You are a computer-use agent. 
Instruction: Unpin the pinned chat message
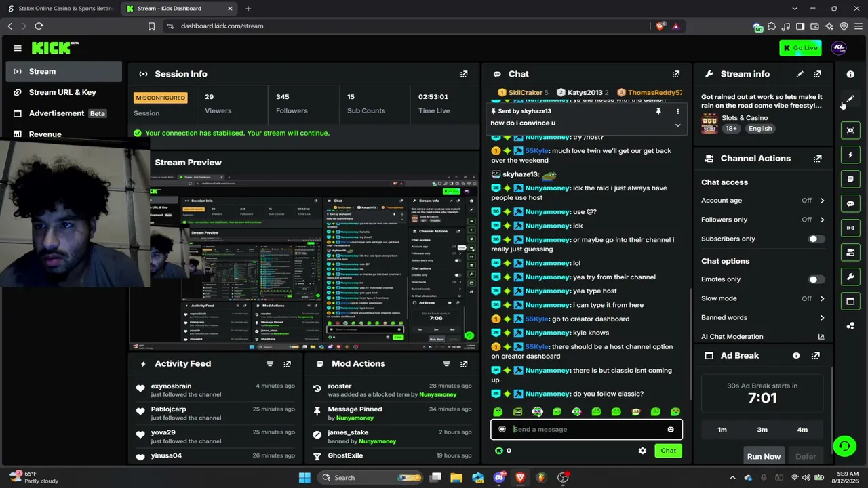point(658,111)
